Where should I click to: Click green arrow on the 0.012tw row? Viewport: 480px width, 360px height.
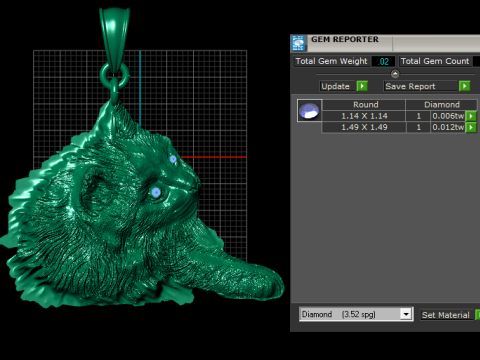pos(471,127)
